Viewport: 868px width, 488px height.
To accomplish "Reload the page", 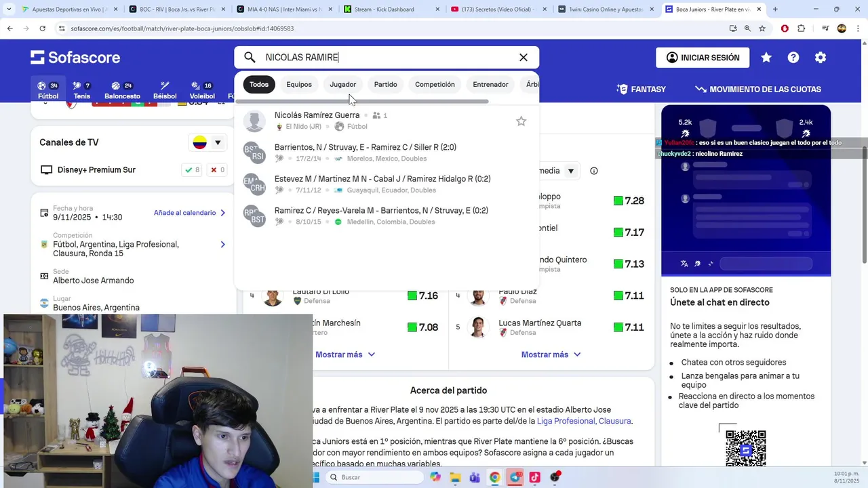I will point(43,28).
